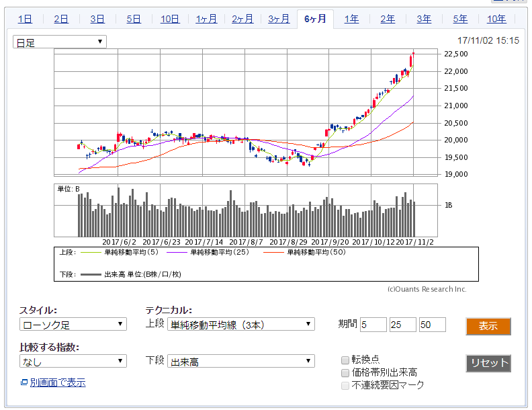Switch to the 1日 tab

click(x=25, y=19)
